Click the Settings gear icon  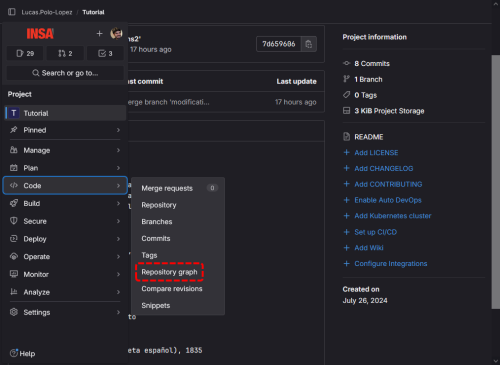pos(14,312)
